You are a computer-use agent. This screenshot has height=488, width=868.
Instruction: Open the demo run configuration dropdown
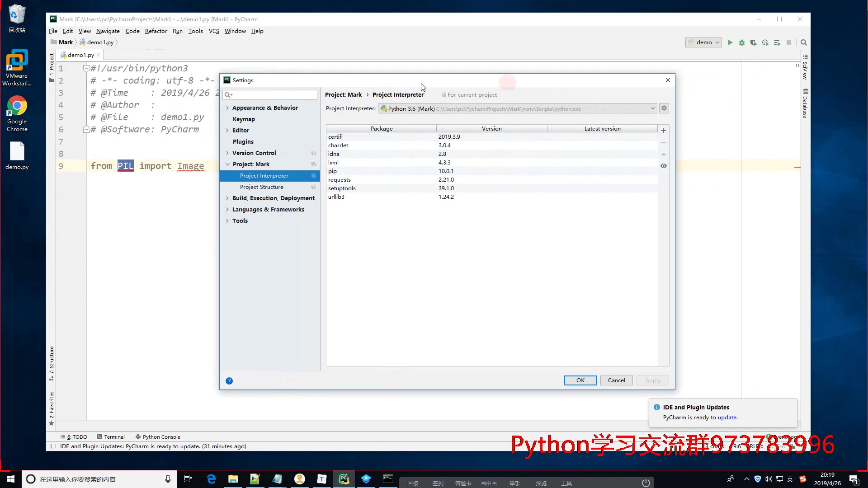point(704,42)
